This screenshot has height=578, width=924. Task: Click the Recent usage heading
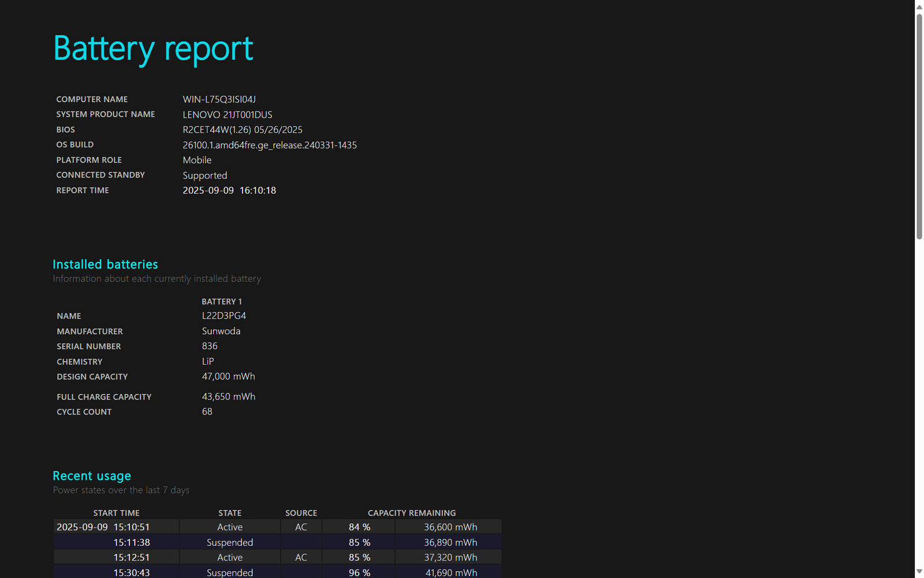[92, 476]
